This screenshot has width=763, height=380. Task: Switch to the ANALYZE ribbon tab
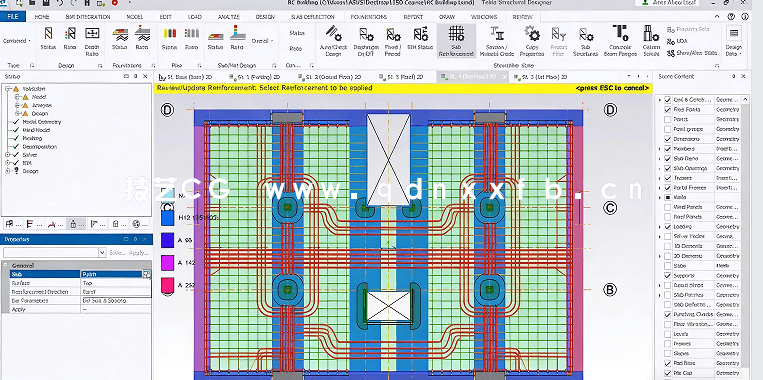click(228, 17)
